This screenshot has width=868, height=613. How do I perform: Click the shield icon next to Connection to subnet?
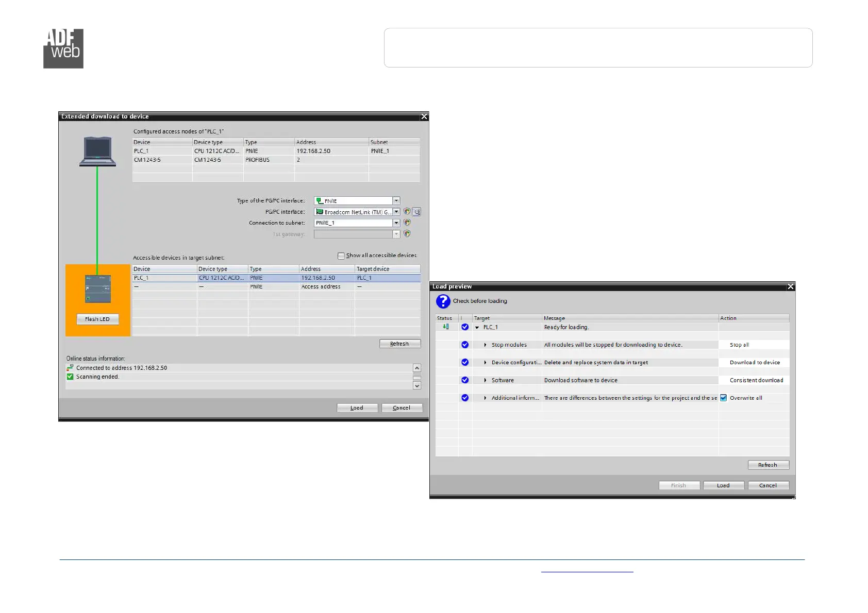pos(407,223)
